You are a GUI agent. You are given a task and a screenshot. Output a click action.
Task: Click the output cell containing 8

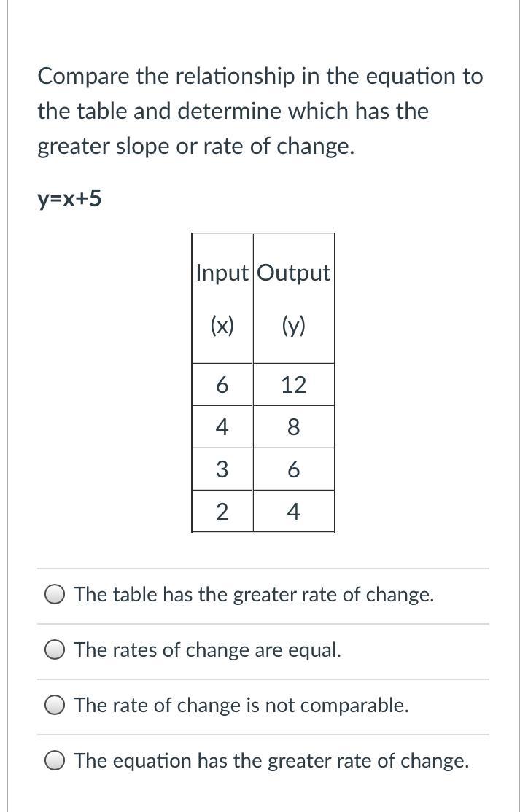point(294,427)
